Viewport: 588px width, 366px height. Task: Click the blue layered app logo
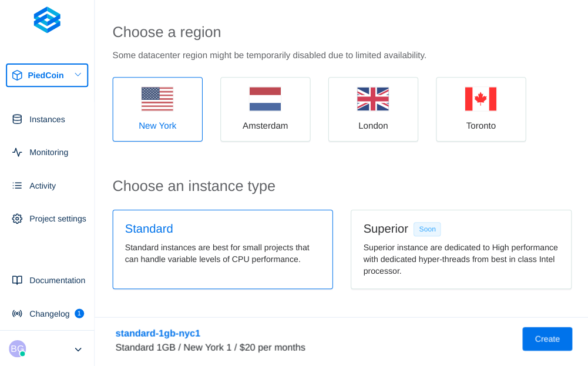coord(47,20)
